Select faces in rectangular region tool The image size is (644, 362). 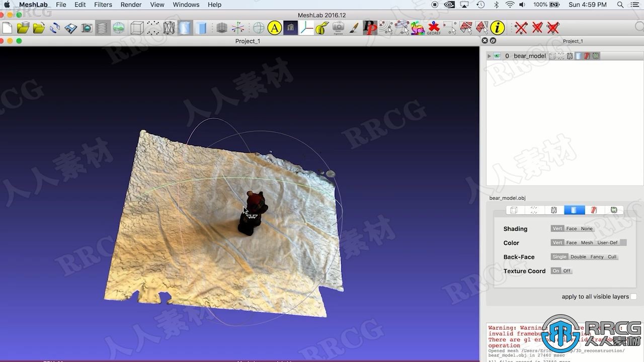(466, 28)
